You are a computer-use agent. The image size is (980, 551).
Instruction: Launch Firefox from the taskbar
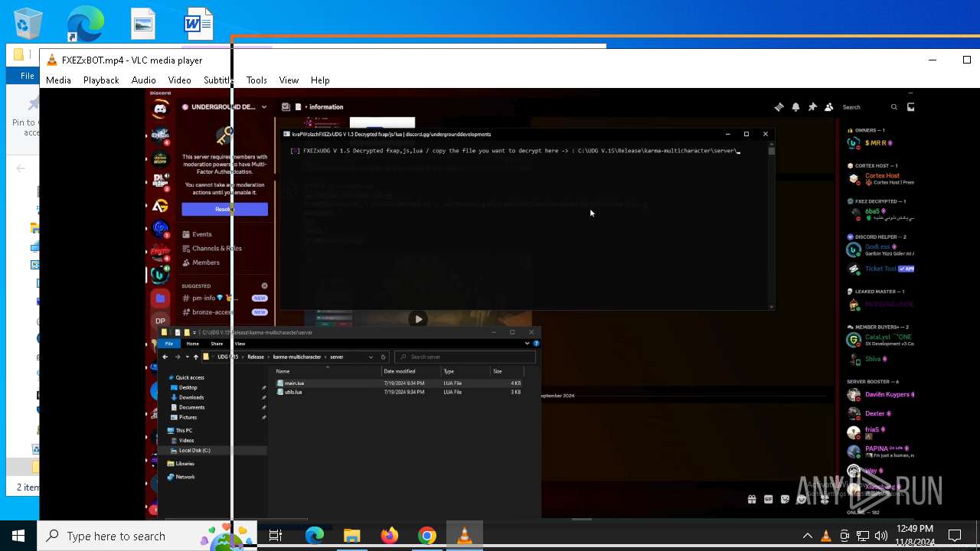[x=390, y=536]
